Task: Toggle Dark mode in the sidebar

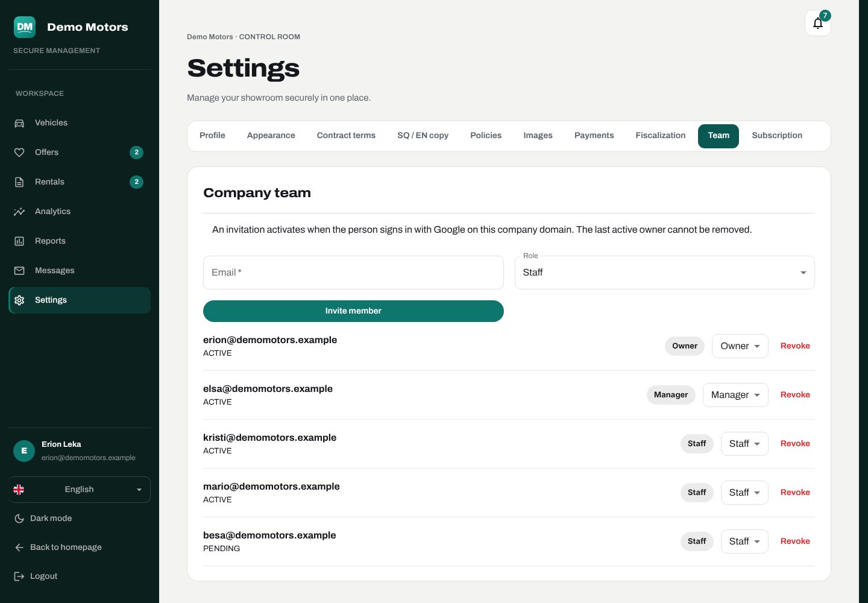Action: (80, 519)
